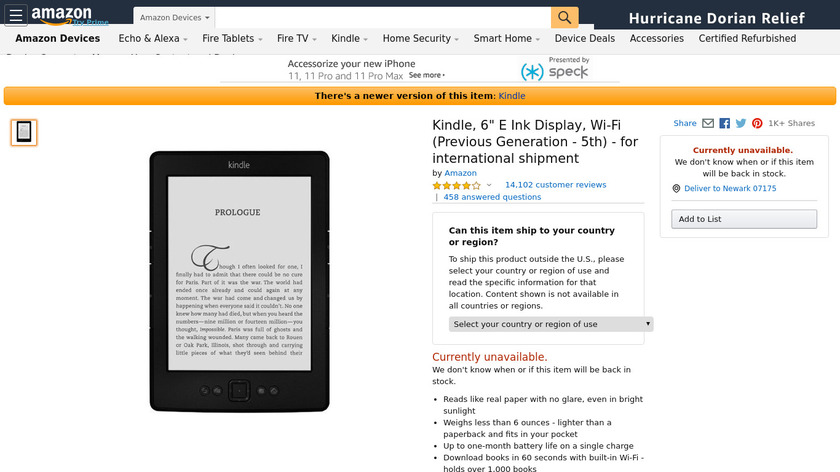Click the delivery location pin icon
This screenshot has height=472, width=840.
[676, 189]
